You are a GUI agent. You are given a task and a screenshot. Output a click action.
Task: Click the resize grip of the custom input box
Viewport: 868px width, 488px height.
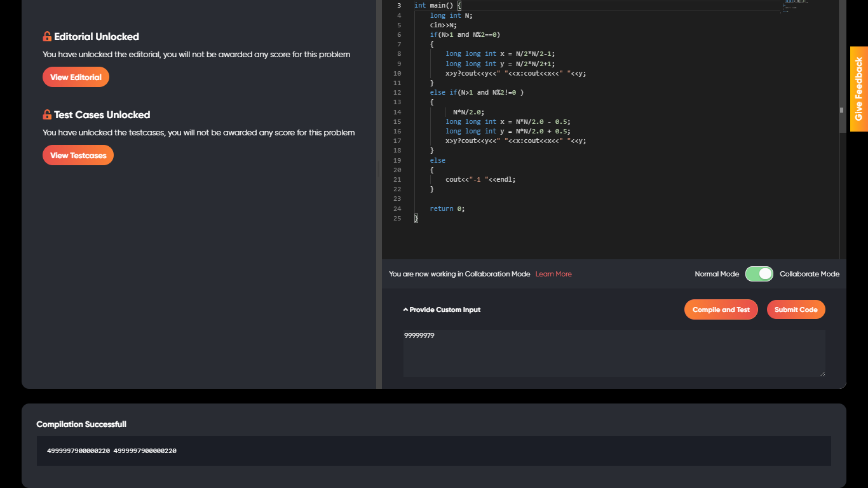[822, 374]
